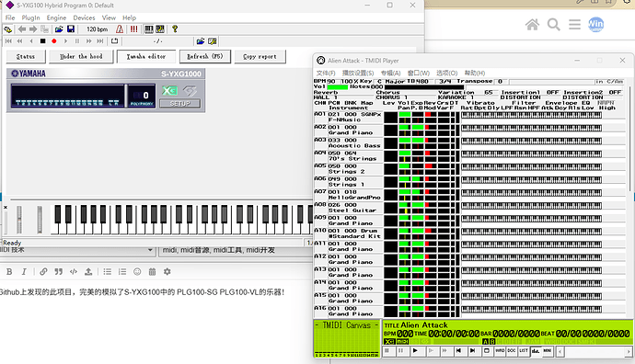Click the open folder icon in the transport row
Viewport: 635px width, 364px height.
[x=201, y=41]
